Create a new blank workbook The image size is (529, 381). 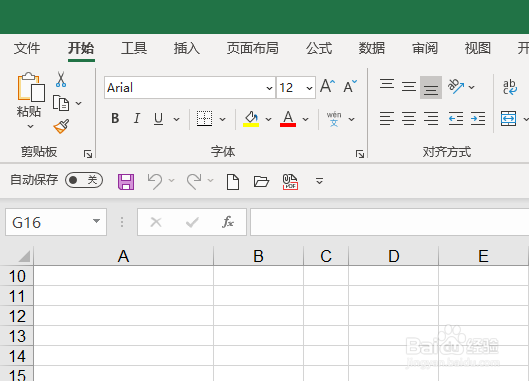[233, 182]
